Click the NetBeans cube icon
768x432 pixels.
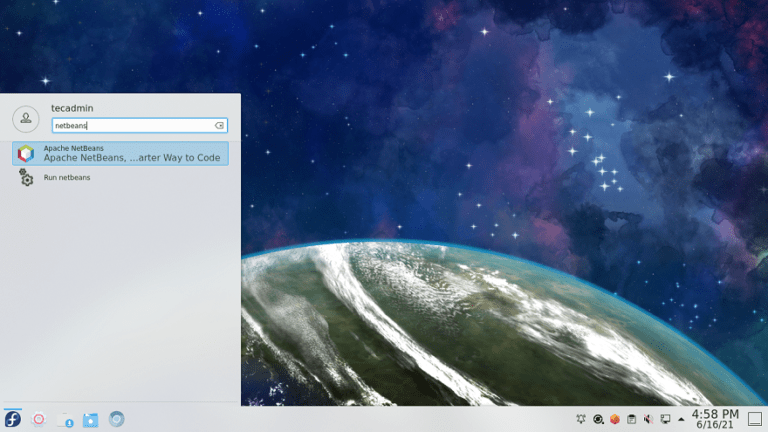click(x=26, y=153)
